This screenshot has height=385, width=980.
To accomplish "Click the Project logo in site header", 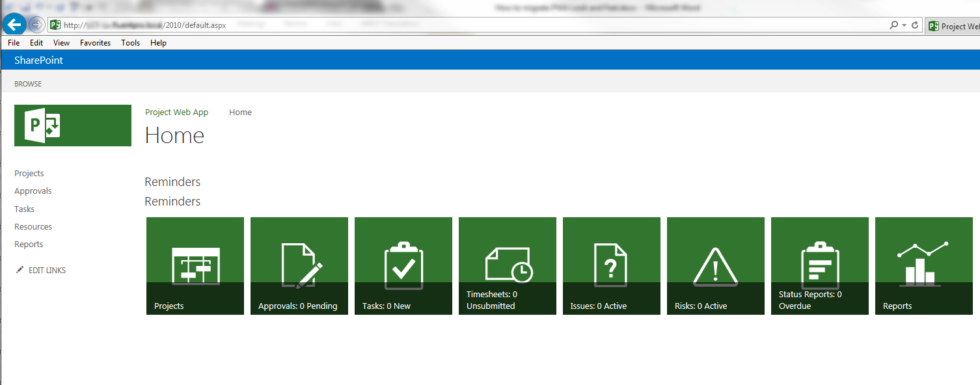I will click(73, 126).
